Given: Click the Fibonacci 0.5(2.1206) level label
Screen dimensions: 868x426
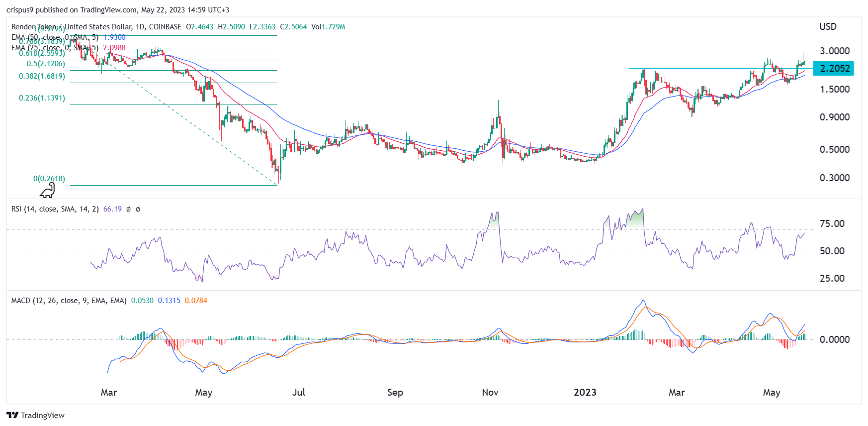Looking at the screenshot, I should coord(46,64).
